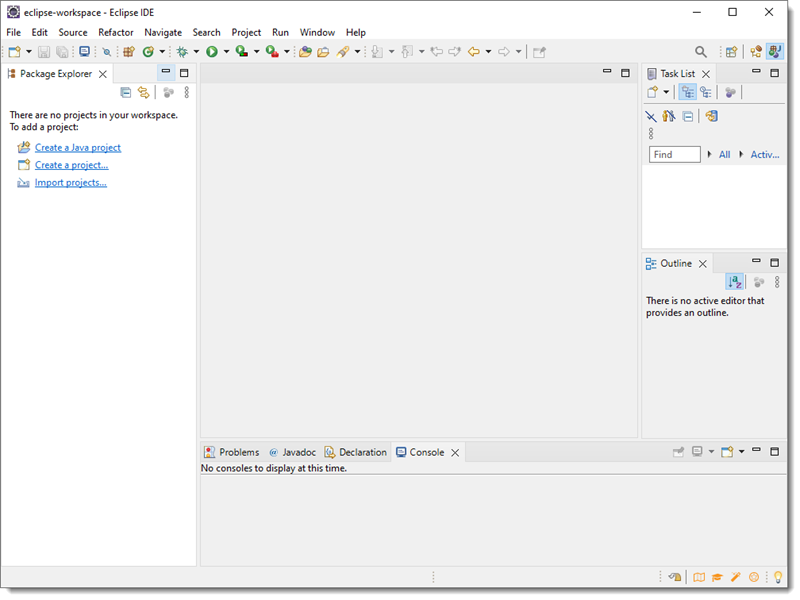
Task: Click the Tutorials graduation cap icon
Action: (x=717, y=577)
